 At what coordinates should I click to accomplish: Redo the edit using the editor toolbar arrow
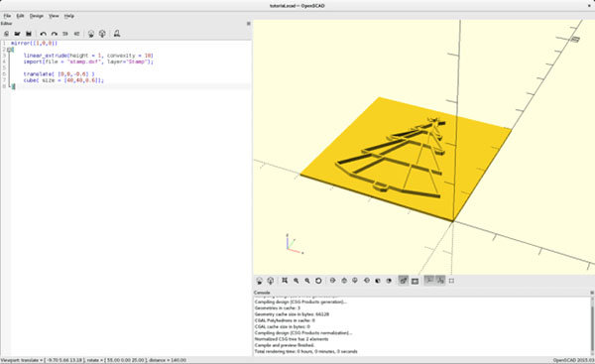(55, 34)
